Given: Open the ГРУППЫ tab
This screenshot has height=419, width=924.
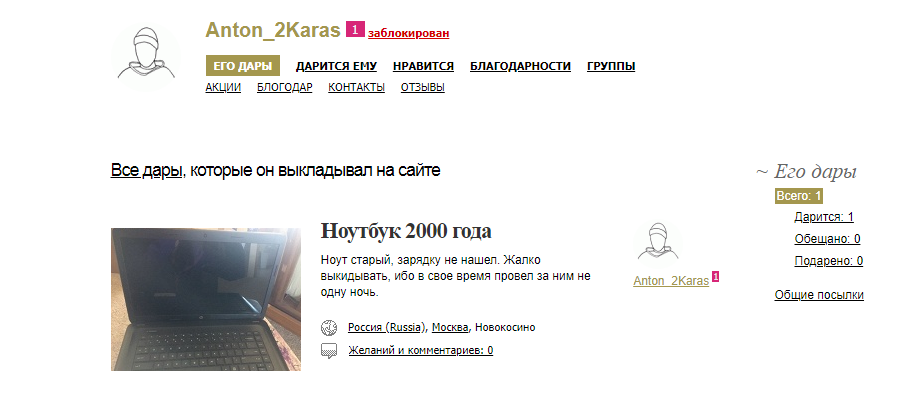Looking at the screenshot, I should (611, 67).
